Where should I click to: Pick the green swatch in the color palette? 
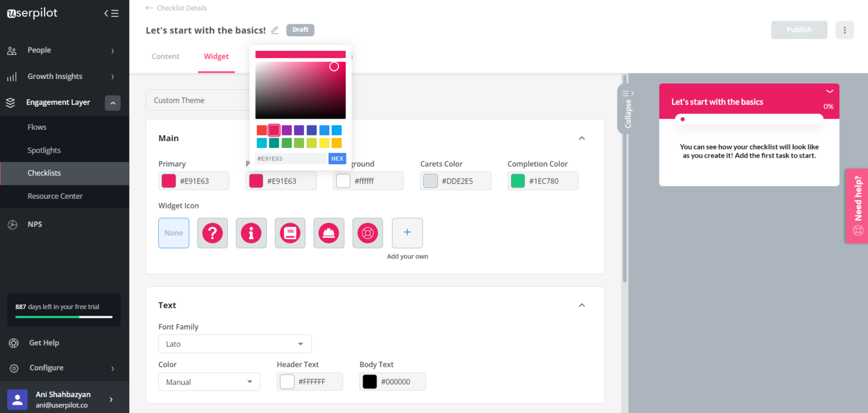287,142
